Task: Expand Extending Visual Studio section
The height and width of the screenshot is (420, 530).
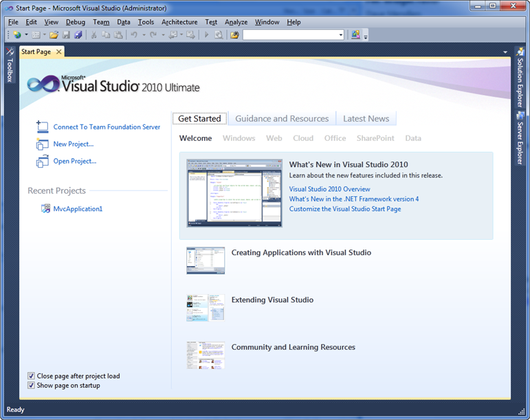Action: [272, 300]
